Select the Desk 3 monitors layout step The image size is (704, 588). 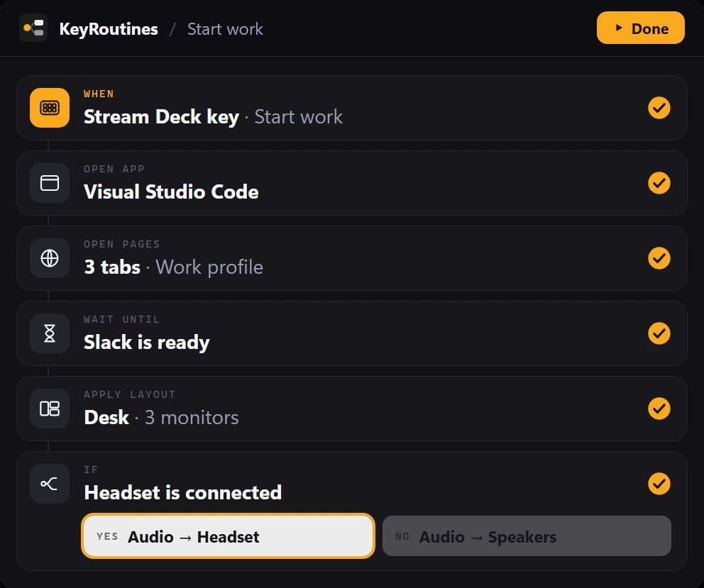click(351, 409)
